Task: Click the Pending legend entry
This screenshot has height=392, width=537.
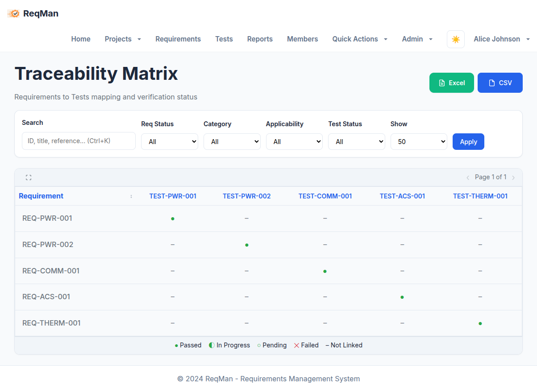Action: point(272,345)
